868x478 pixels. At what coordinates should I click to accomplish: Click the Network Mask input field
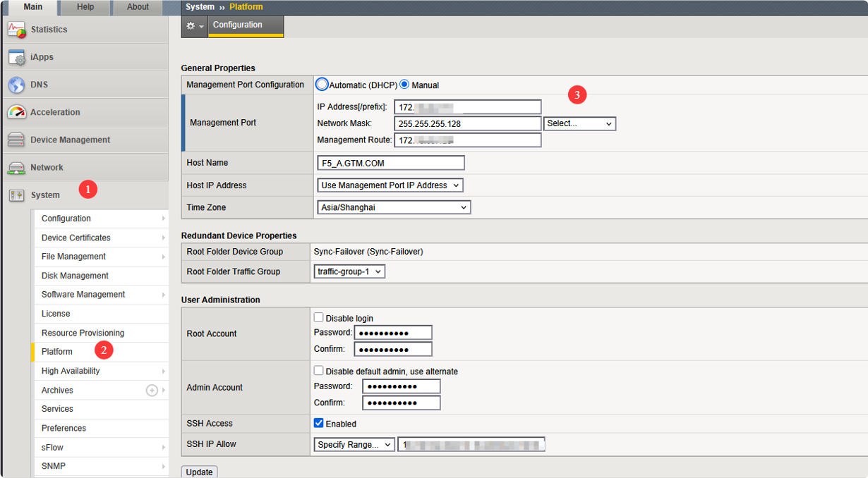point(468,123)
